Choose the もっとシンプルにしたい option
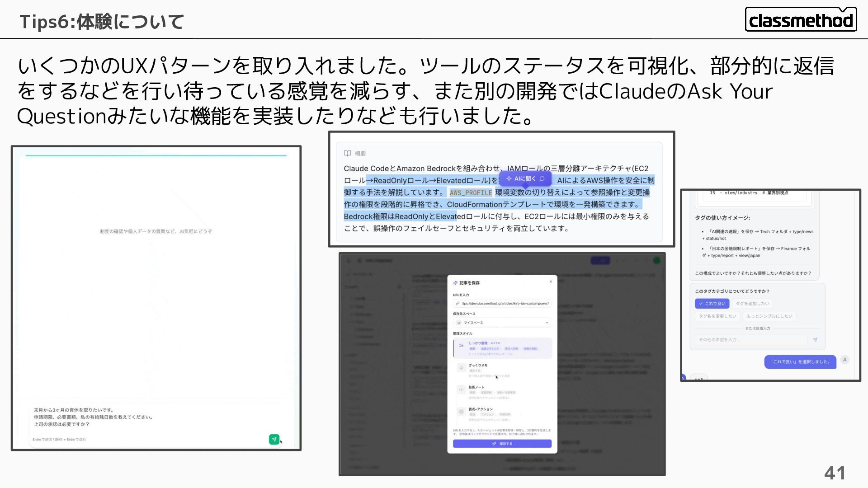Screen dimensions: 868x488 pos(769,316)
